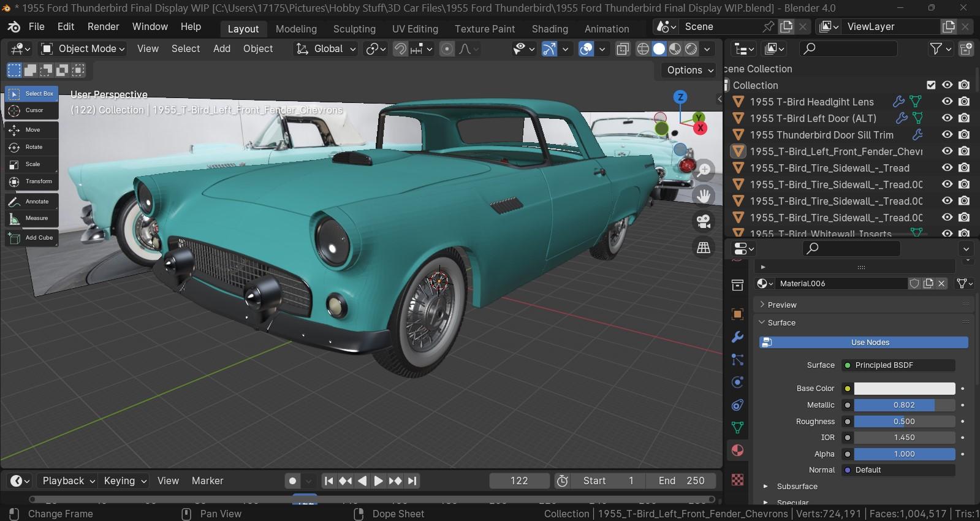Image resolution: width=980 pixels, height=521 pixels.
Task: Click the Use Nodes button
Action: click(x=864, y=343)
